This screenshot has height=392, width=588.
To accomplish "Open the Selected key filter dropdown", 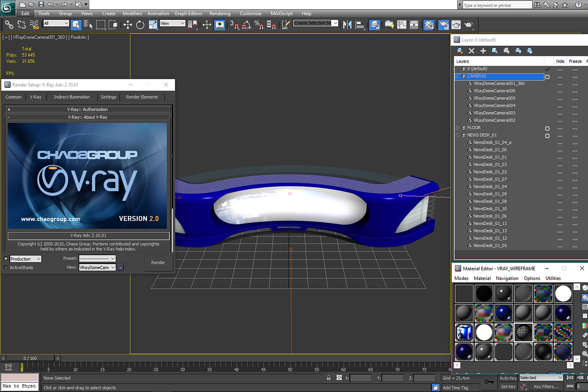I will (541, 378).
